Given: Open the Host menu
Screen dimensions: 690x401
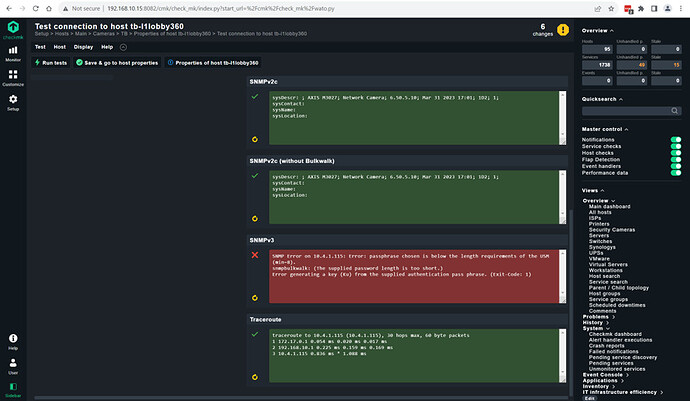Looking at the screenshot, I should point(60,47).
